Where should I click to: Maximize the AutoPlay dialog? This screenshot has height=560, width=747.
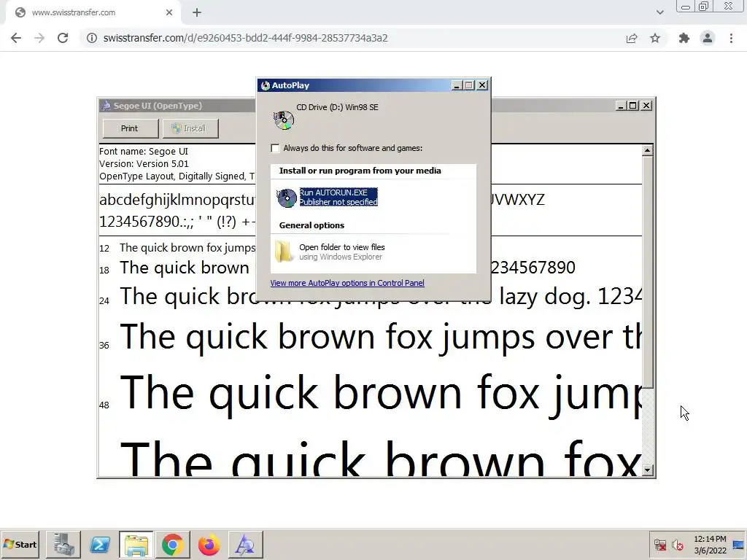[469, 85]
